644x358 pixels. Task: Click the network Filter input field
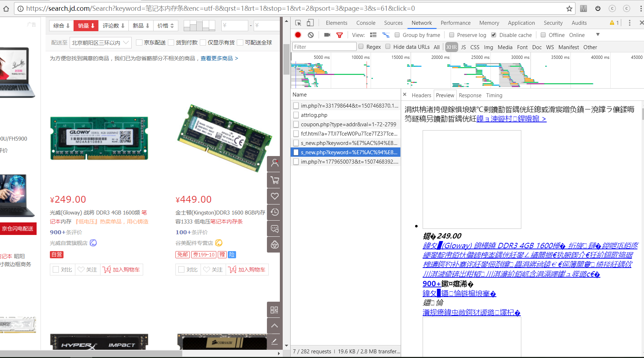pos(324,47)
